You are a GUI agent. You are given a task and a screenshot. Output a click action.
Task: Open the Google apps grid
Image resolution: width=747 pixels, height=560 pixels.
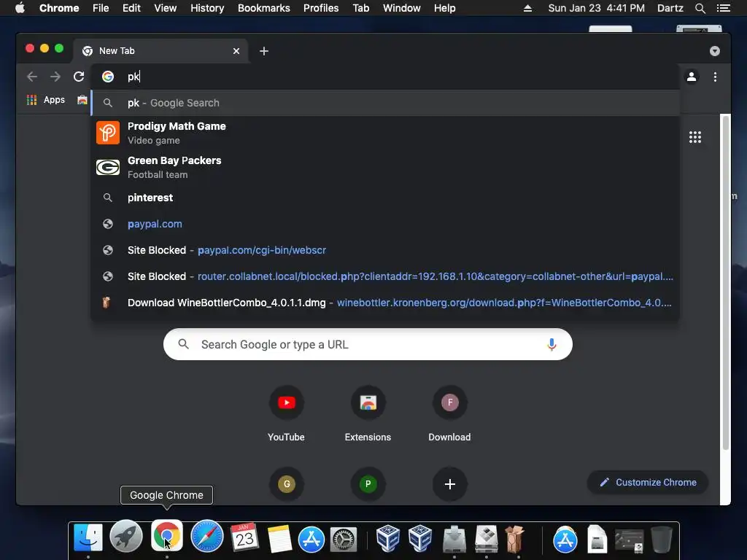pos(695,137)
